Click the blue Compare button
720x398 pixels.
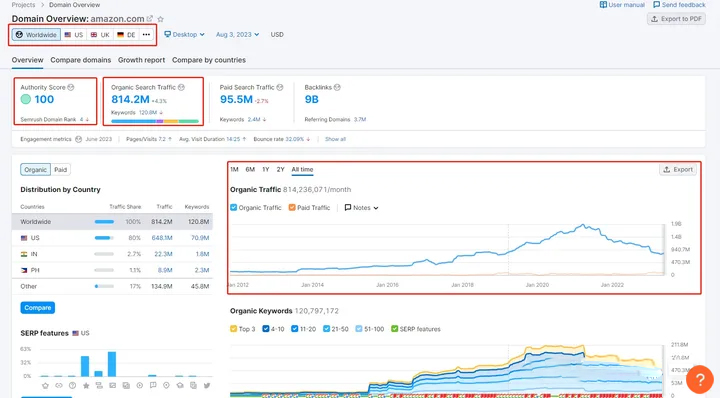(38, 308)
